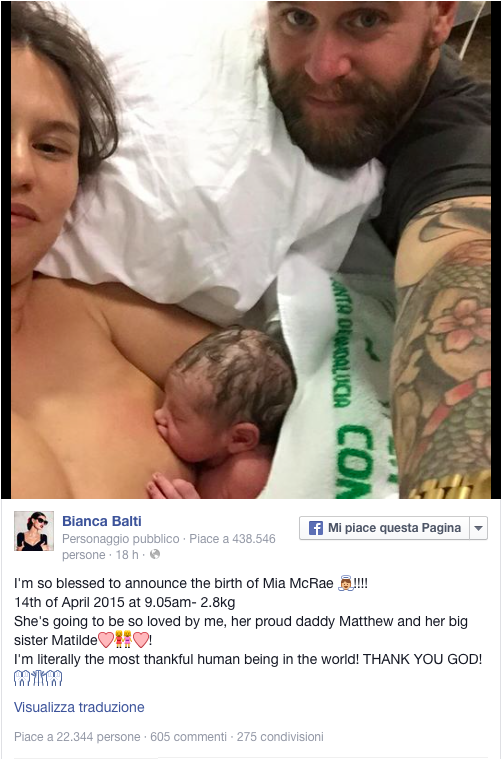Screen dimensions: 503x759
Task: Open the newborn family photo in full view
Action: click(x=251, y=249)
